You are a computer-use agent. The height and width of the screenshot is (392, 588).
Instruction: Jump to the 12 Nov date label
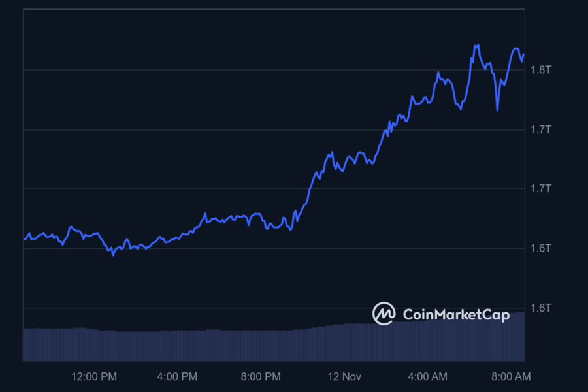344,376
